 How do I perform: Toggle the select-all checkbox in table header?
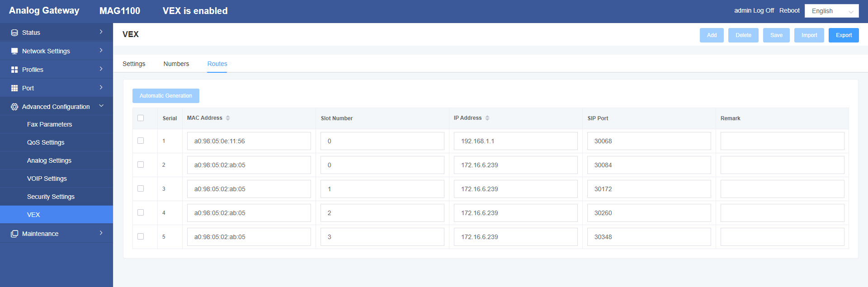pos(141,118)
